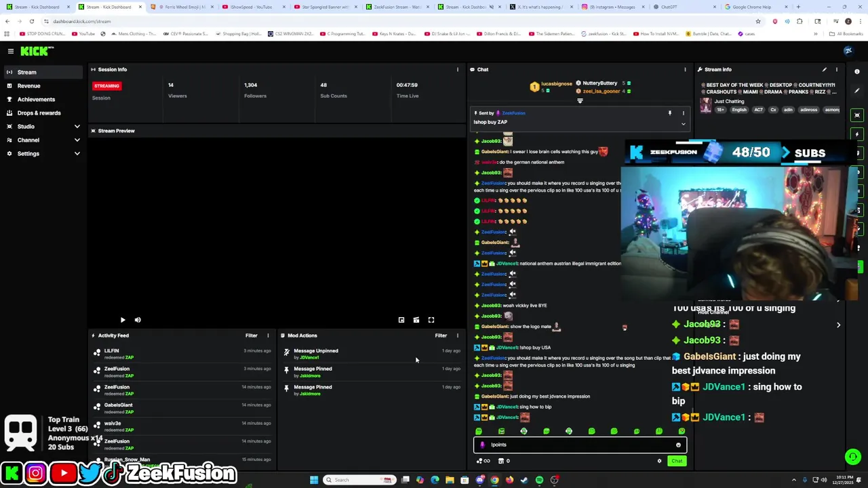Collapse the pinned !shop buy ZAP message
Screen dimensions: 868x488
pyautogui.click(x=683, y=124)
